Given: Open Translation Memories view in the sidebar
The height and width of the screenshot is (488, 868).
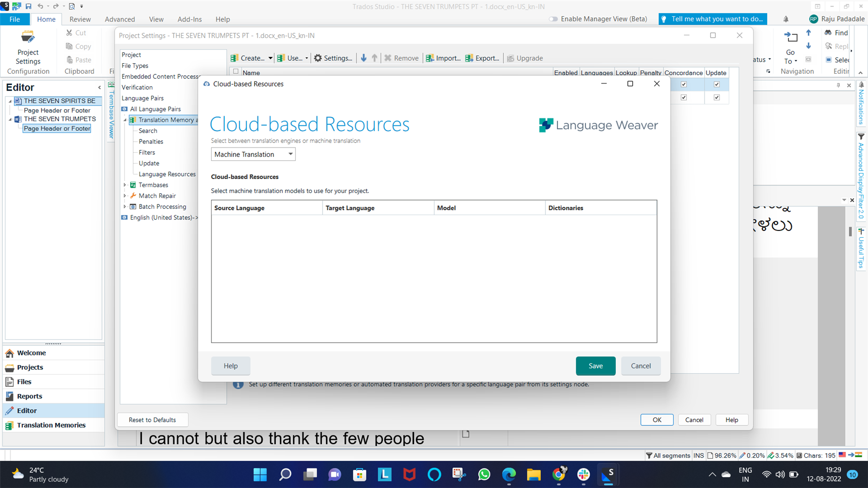Looking at the screenshot, I should click(51, 425).
